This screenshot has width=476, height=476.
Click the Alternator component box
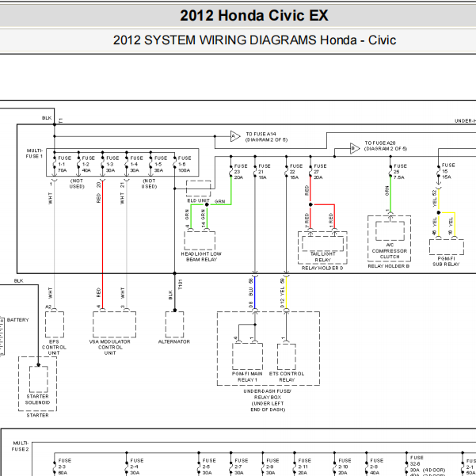pyautogui.click(x=174, y=325)
